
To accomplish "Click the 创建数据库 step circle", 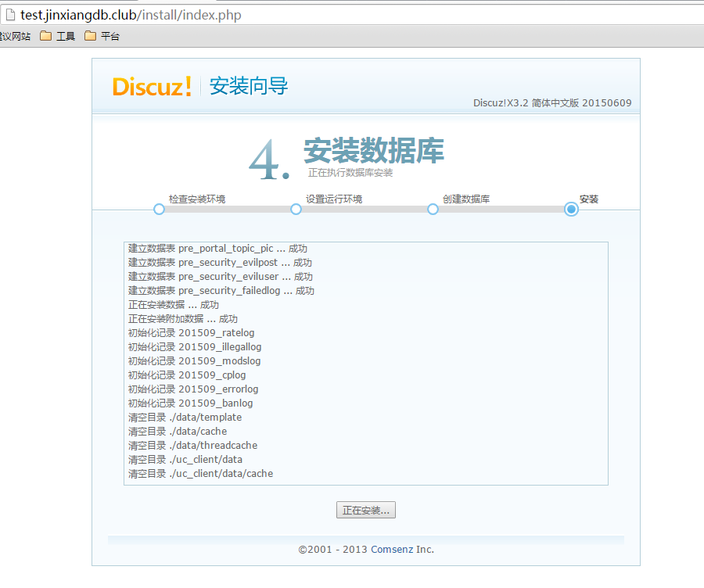I will click(x=433, y=210).
